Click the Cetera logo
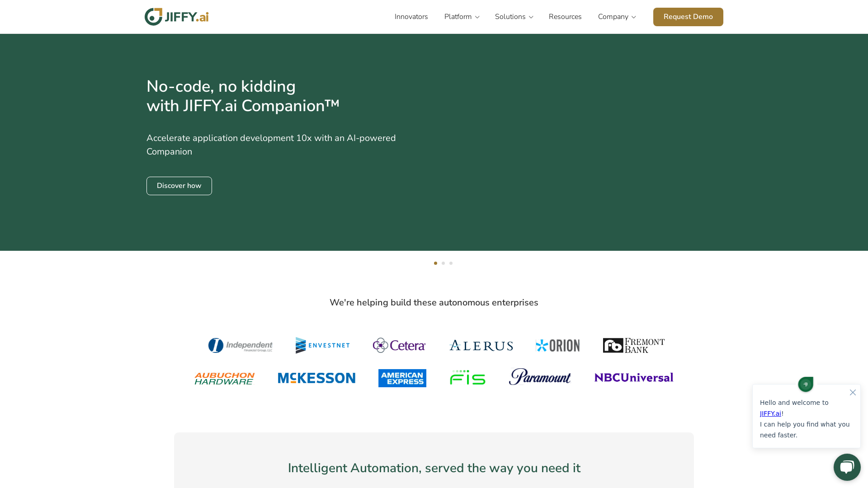The height and width of the screenshot is (488, 868). click(x=399, y=345)
